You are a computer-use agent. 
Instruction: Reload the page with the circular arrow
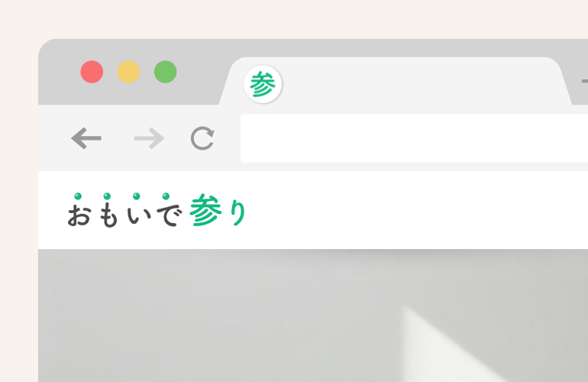pyautogui.click(x=202, y=138)
